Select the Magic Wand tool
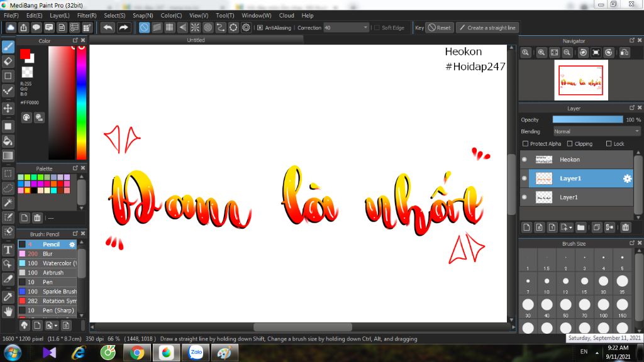Image resolution: width=644 pixels, height=362 pixels. pyautogui.click(x=8, y=203)
